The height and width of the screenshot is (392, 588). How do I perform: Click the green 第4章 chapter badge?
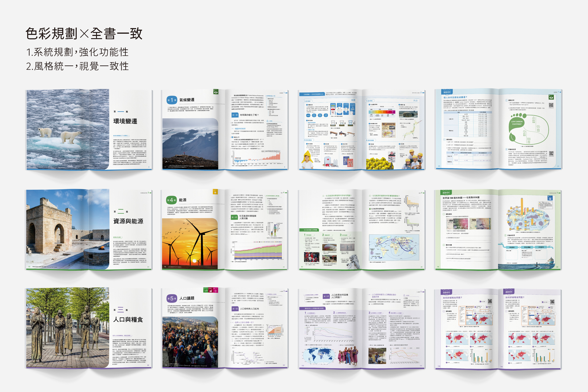(x=171, y=200)
